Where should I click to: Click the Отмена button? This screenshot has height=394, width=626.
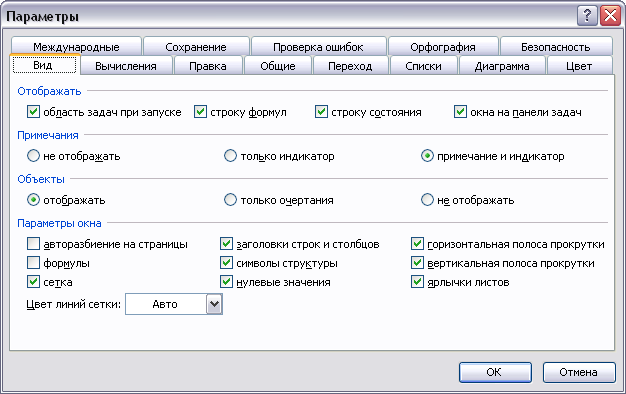579,372
